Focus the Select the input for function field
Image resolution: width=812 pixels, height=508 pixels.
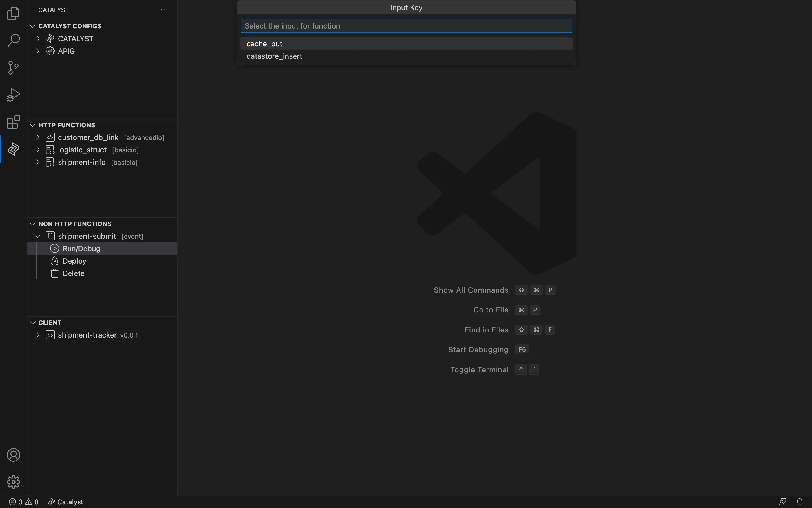pos(406,26)
